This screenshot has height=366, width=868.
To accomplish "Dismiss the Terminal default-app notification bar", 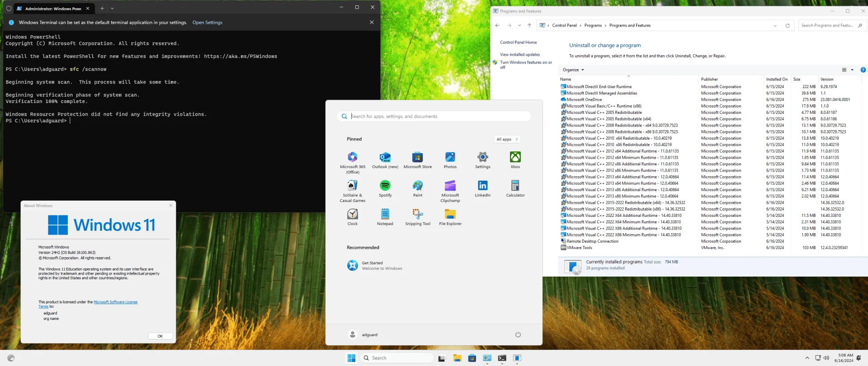I will point(372,23).
